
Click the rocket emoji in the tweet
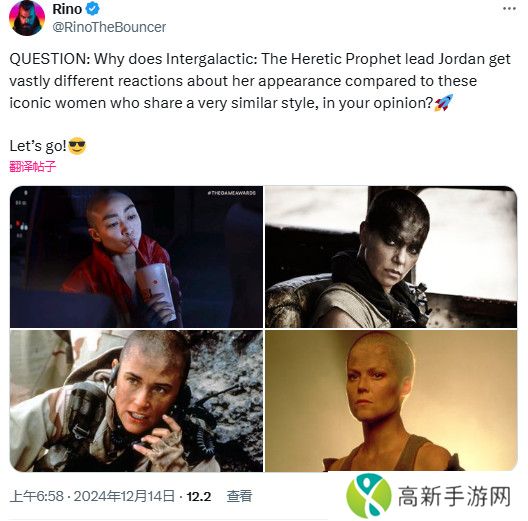pos(443,103)
